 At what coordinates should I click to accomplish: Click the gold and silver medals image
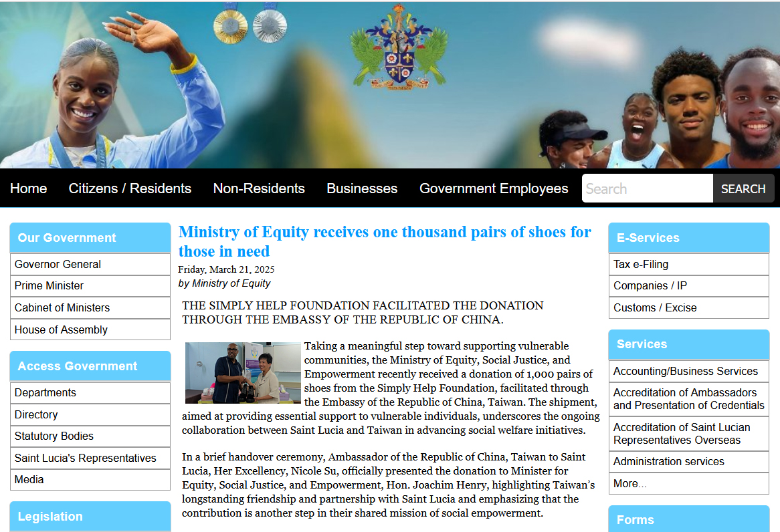click(x=250, y=23)
